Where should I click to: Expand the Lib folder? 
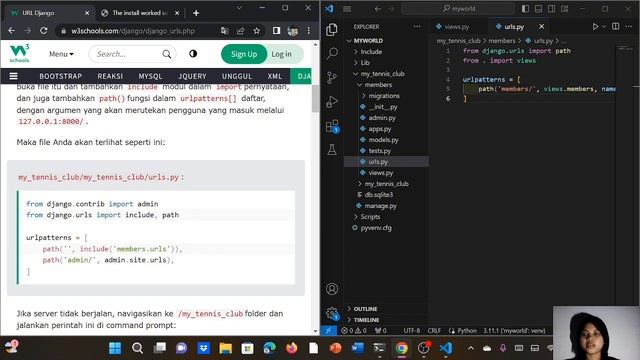click(x=356, y=63)
